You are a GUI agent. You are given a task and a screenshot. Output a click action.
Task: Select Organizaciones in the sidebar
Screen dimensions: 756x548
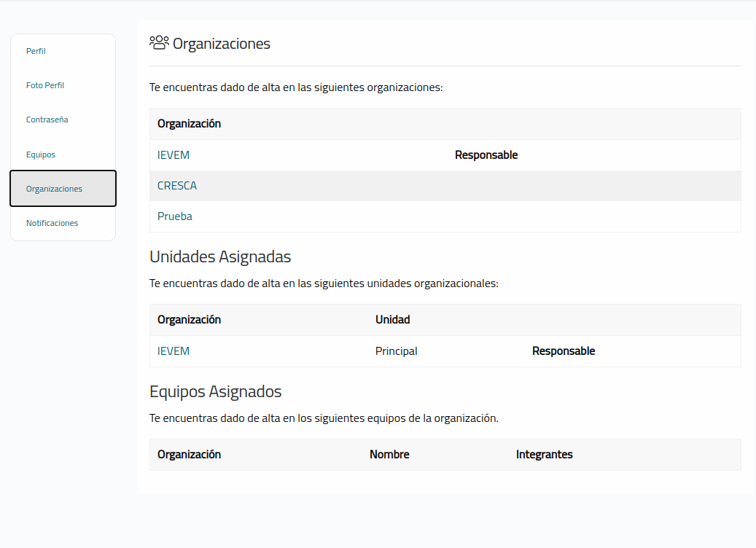(x=63, y=189)
